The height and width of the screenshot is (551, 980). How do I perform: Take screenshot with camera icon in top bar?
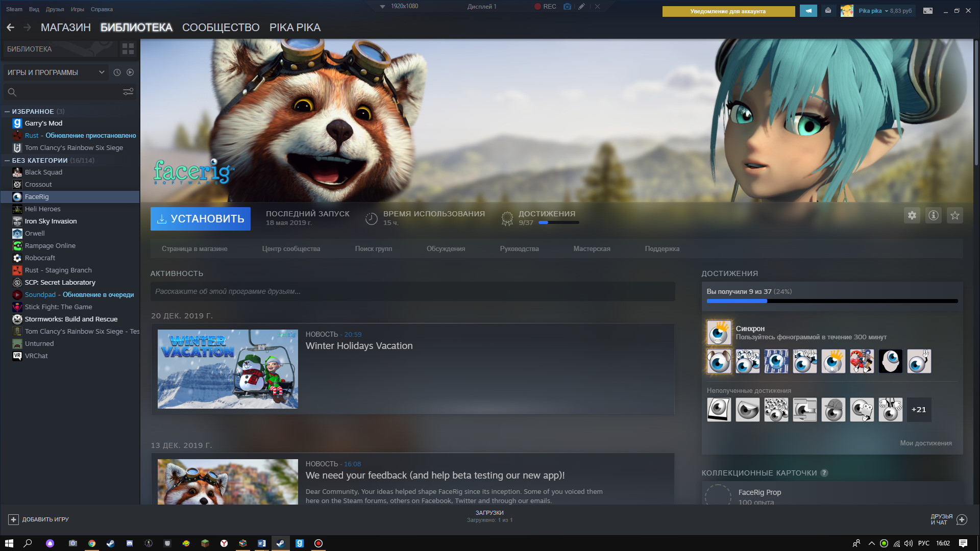tap(567, 7)
